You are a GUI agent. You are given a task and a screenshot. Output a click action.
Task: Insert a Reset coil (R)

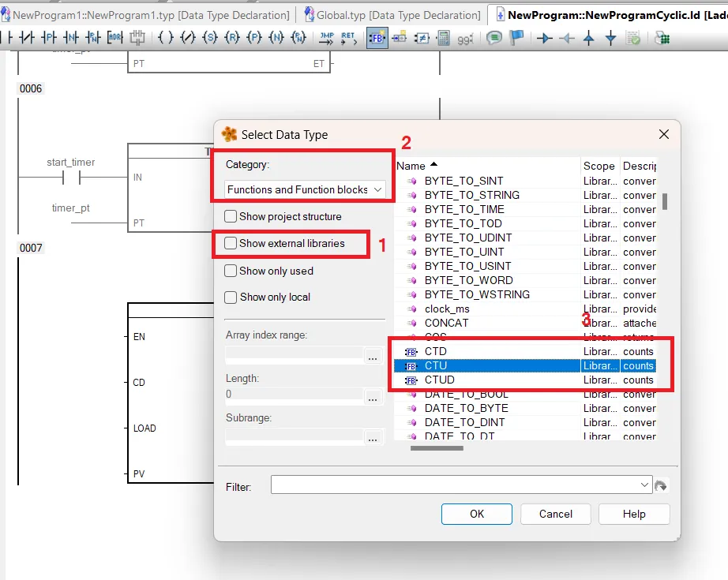coord(232,38)
